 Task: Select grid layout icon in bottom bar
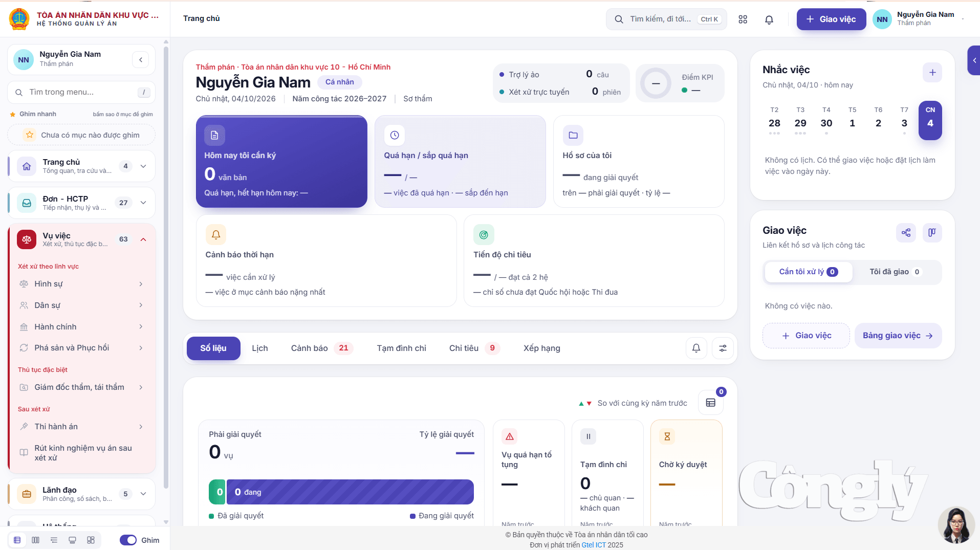coord(91,540)
